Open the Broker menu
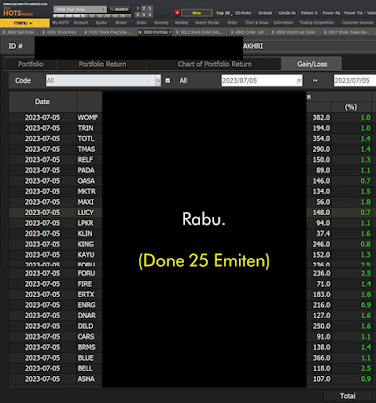Image resolution: width=376 pixels, height=403 pixels. click(121, 23)
